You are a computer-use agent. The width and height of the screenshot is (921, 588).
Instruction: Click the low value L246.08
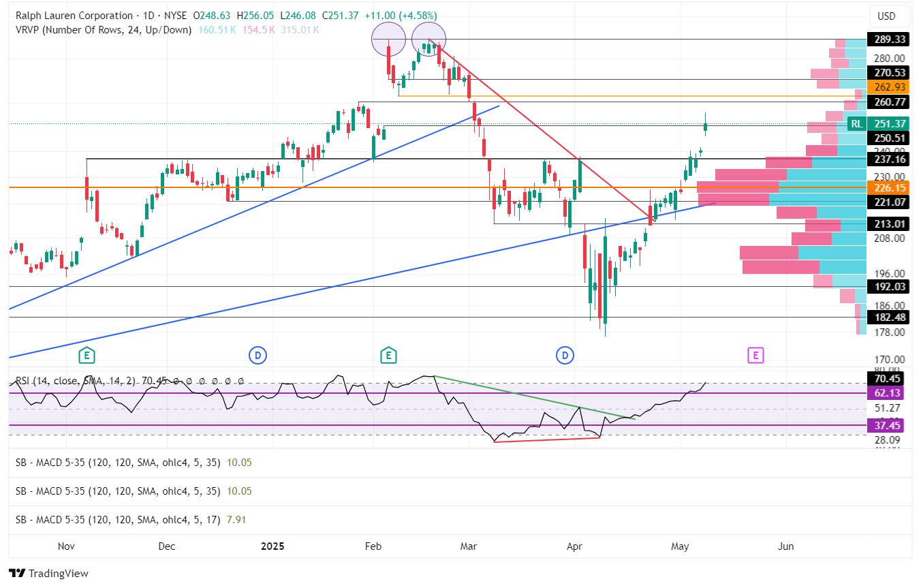[x=298, y=15]
